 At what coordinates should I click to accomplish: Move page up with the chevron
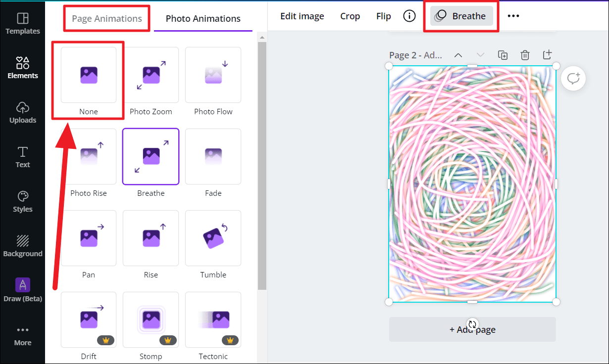pos(458,55)
